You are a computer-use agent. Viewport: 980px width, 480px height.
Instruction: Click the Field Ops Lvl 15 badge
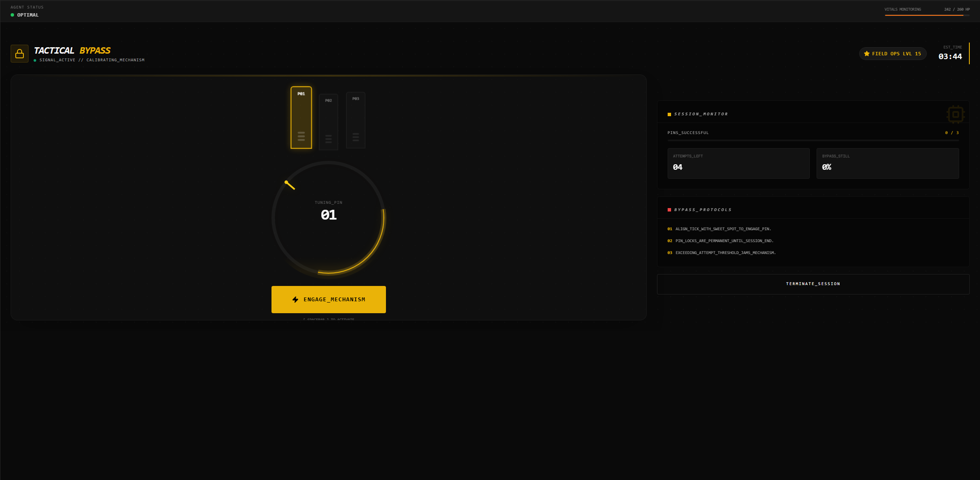coord(893,54)
